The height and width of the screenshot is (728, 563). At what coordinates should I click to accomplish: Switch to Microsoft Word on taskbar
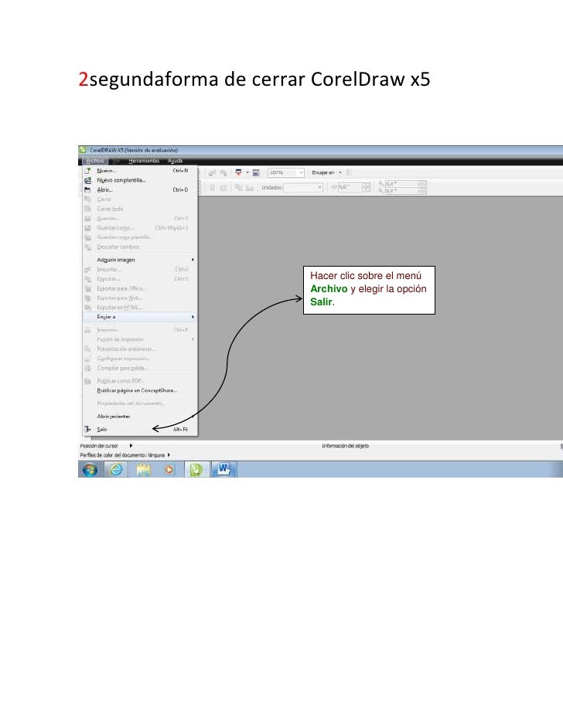coord(224,469)
